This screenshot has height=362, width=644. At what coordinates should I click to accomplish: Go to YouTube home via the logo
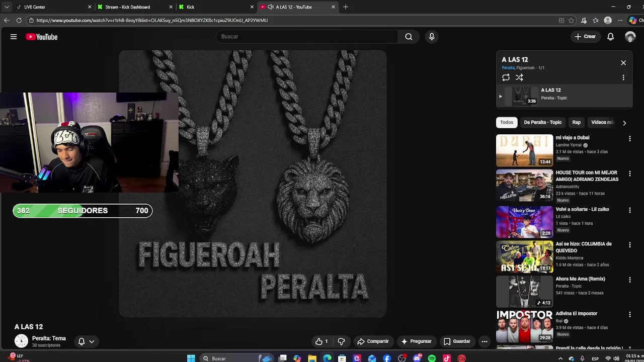(x=42, y=37)
